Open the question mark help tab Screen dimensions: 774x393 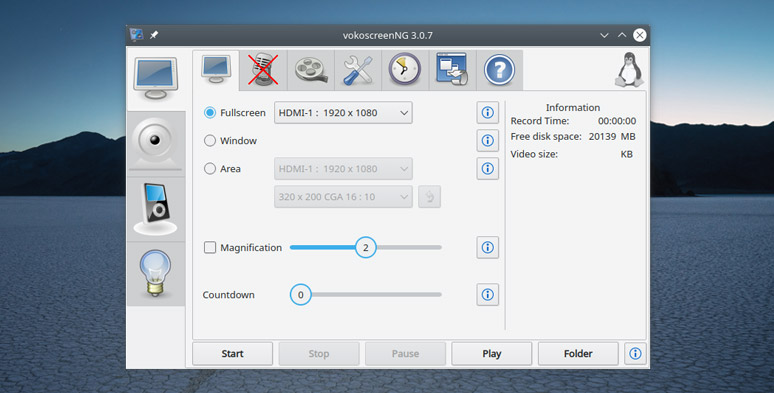coord(500,70)
